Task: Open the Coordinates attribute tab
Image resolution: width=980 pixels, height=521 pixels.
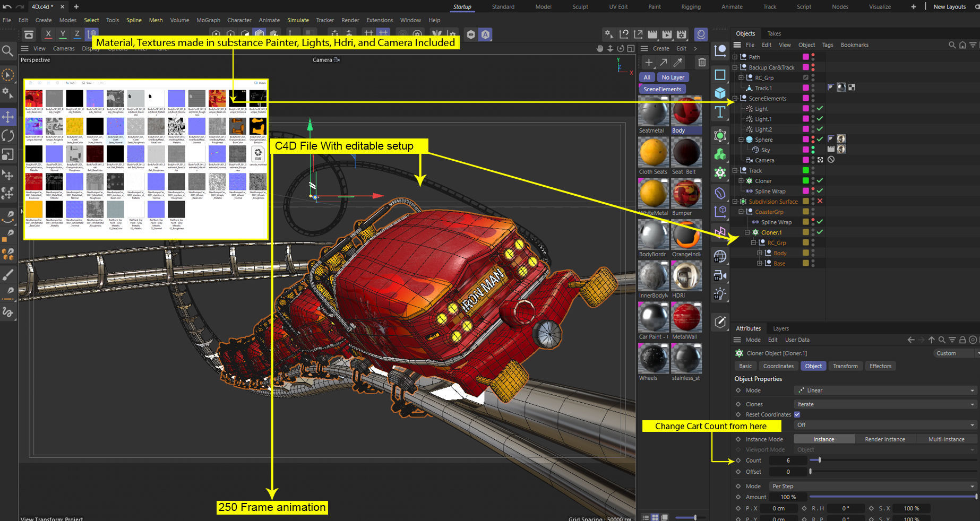Action: [x=778, y=366]
